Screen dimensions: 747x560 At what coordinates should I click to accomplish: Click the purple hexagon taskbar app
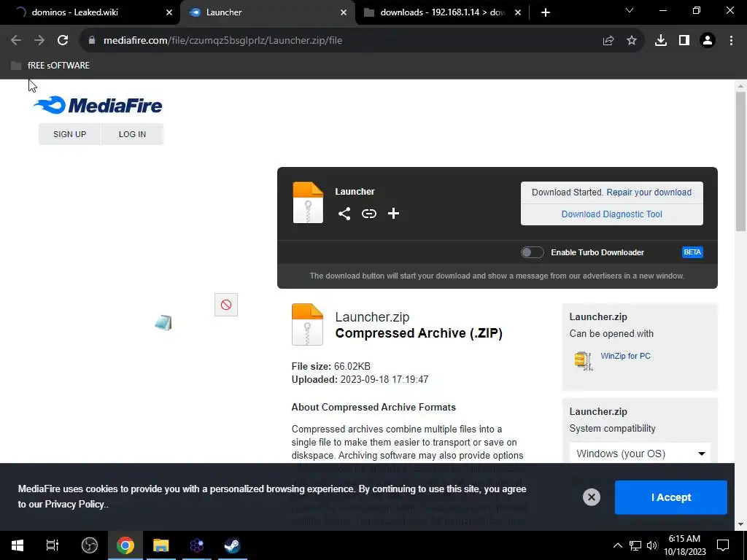pyautogui.click(x=197, y=545)
